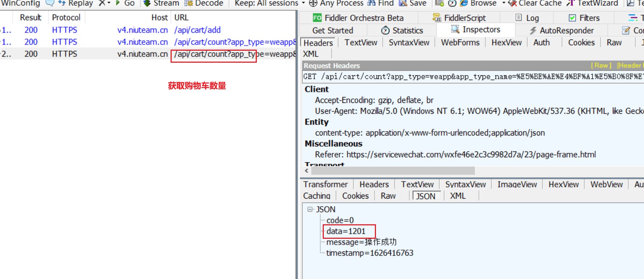The image size is (644, 279).
Task: Toggle Stream mode
Action: (x=161, y=3)
